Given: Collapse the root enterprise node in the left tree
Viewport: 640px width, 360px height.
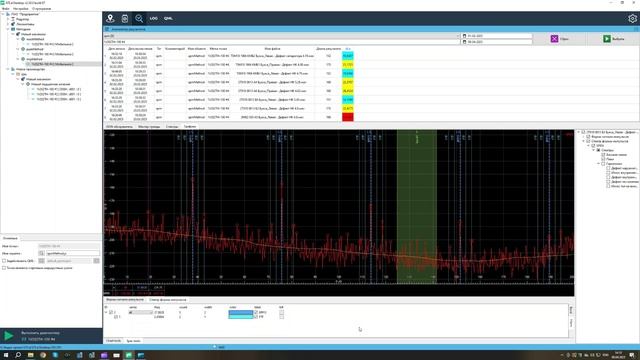Looking at the screenshot, I should pos(3,14).
